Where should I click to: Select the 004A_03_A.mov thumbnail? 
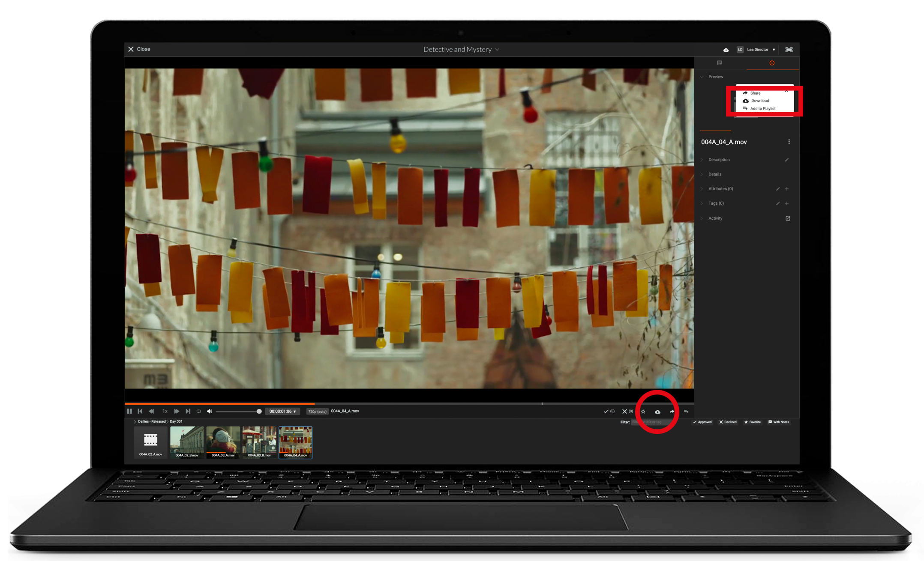tap(223, 442)
